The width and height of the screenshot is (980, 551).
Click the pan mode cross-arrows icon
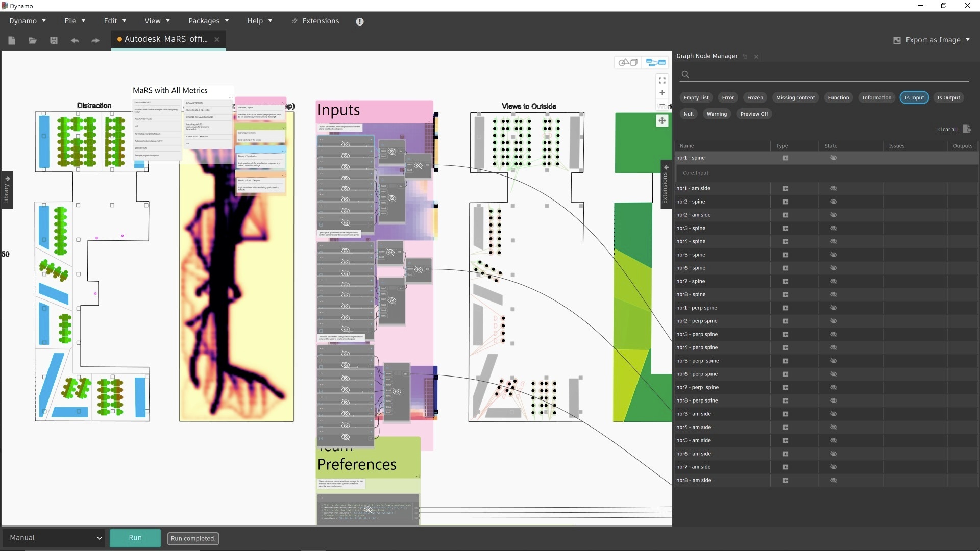pyautogui.click(x=662, y=121)
